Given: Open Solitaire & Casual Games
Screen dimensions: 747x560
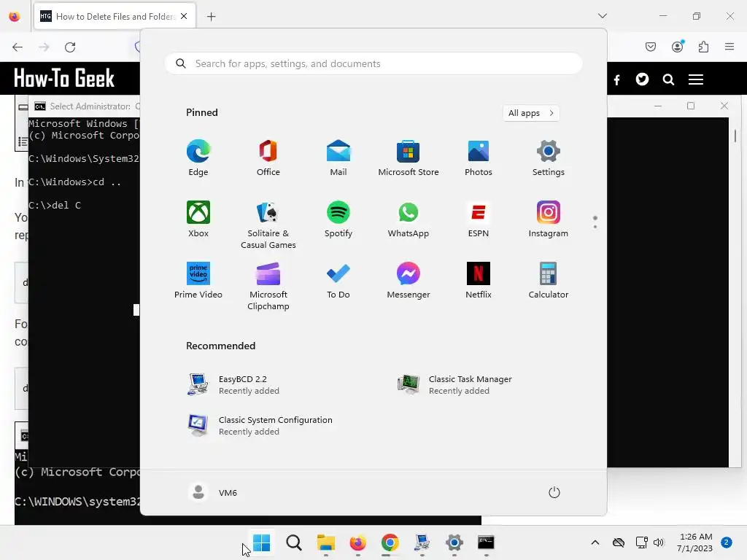Looking at the screenshot, I should [x=268, y=225].
